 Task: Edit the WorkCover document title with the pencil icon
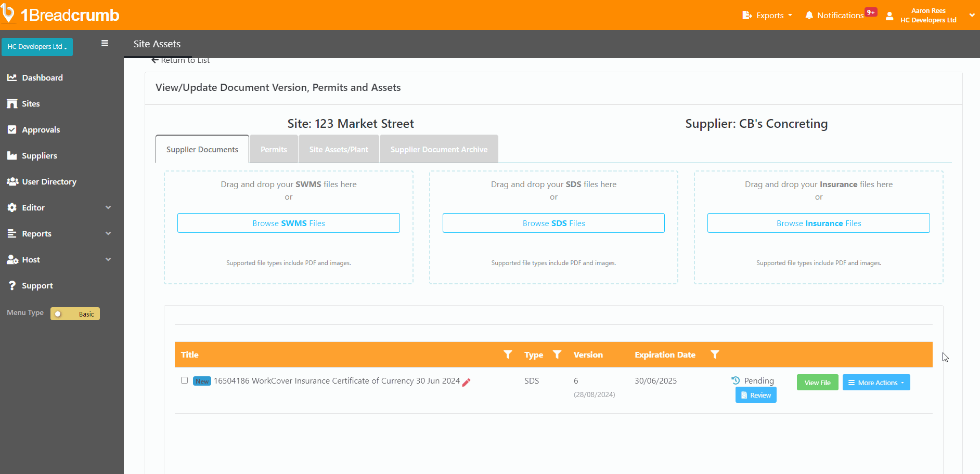coord(467,381)
